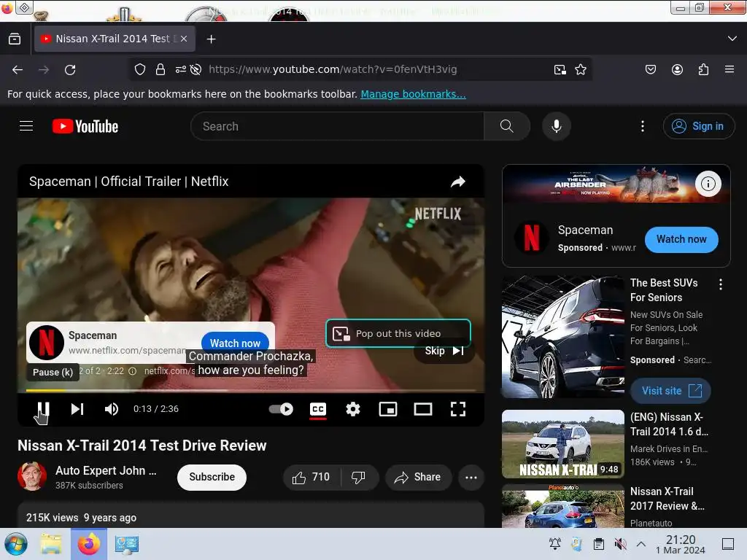This screenshot has width=747, height=560.
Task: Open Picture-in-Picture icon in address bar
Action: [560, 70]
